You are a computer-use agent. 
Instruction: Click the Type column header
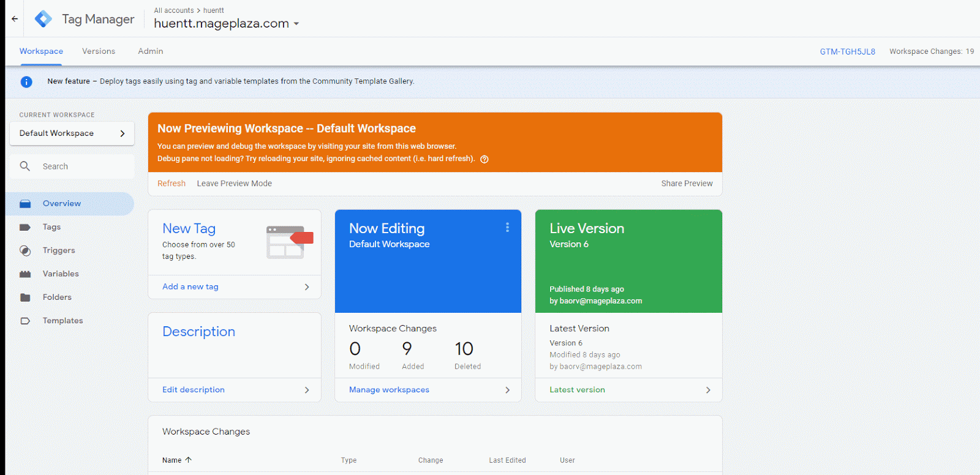349,460
